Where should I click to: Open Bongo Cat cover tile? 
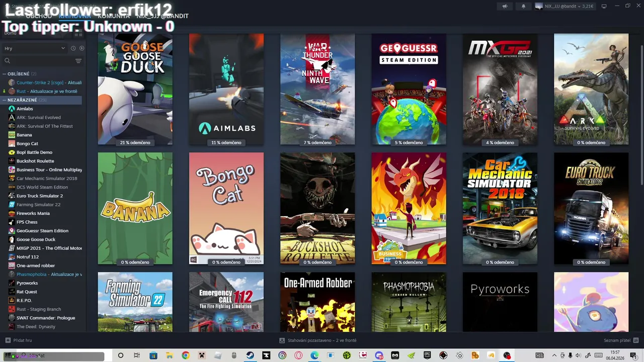(x=226, y=209)
